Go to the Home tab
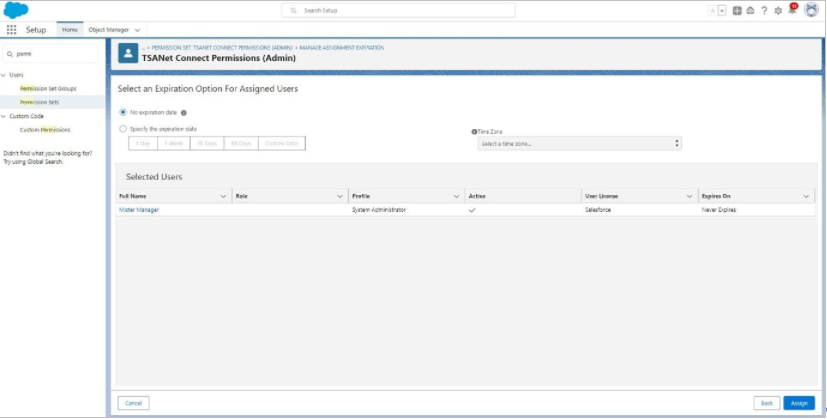Viewport: 827px width, 419px height. tap(70, 30)
